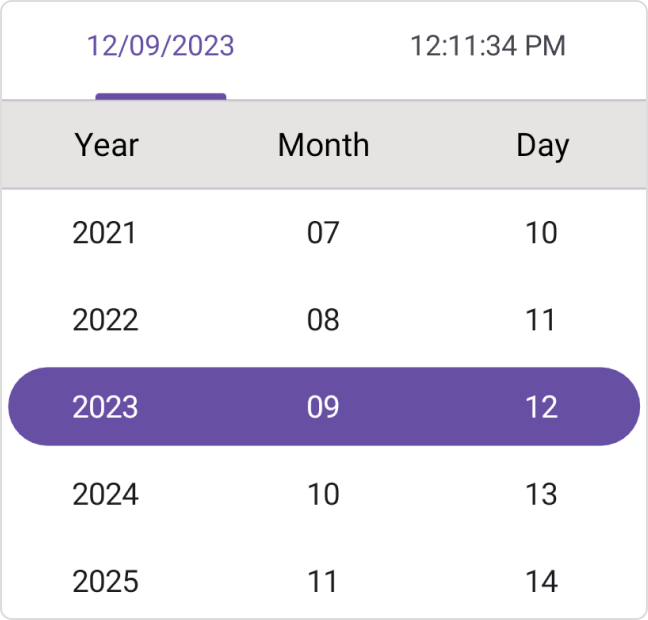
Task: Pick month 10 in Month column
Action: [323, 494]
